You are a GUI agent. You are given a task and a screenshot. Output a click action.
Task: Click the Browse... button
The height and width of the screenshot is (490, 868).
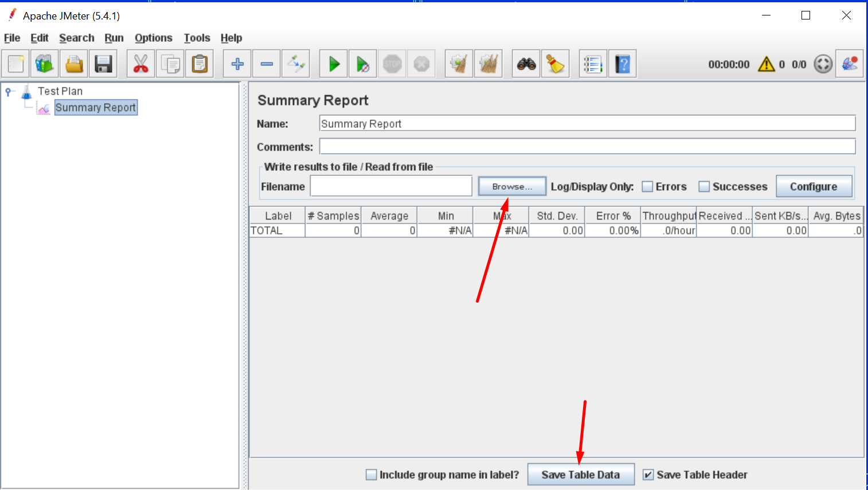pyautogui.click(x=513, y=186)
